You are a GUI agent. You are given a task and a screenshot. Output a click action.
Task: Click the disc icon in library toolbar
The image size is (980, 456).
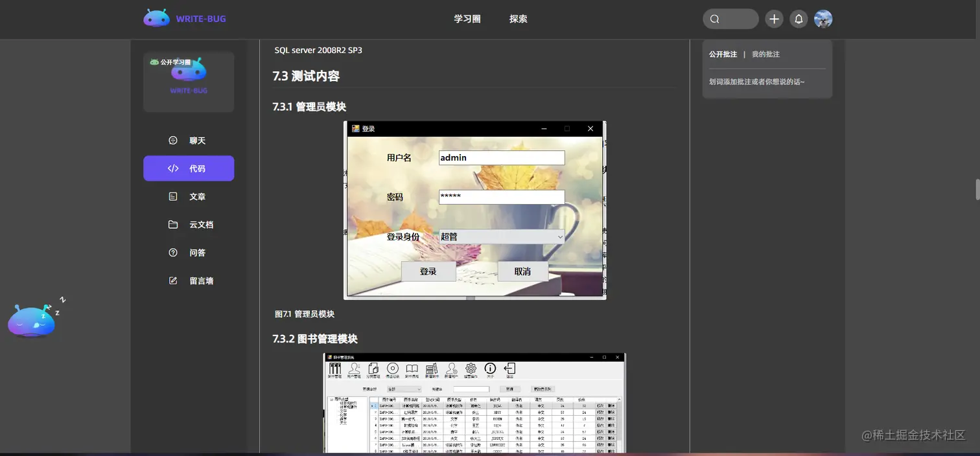(392, 369)
